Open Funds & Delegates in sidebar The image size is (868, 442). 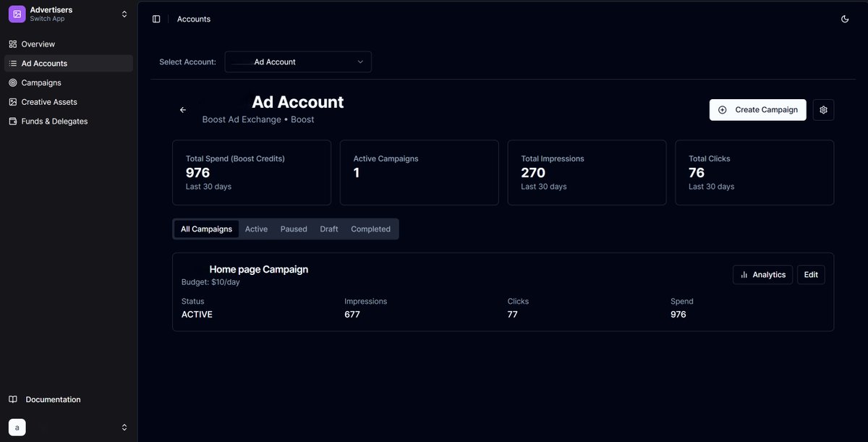point(69,122)
